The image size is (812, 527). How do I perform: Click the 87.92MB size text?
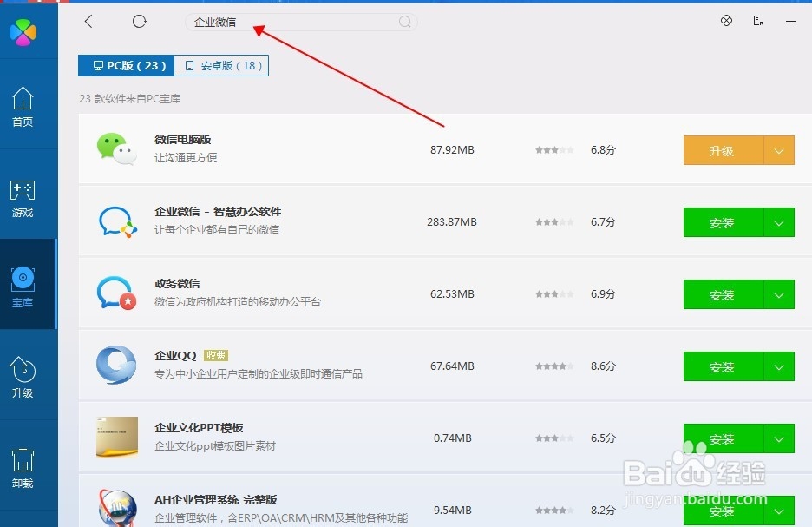(452, 149)
